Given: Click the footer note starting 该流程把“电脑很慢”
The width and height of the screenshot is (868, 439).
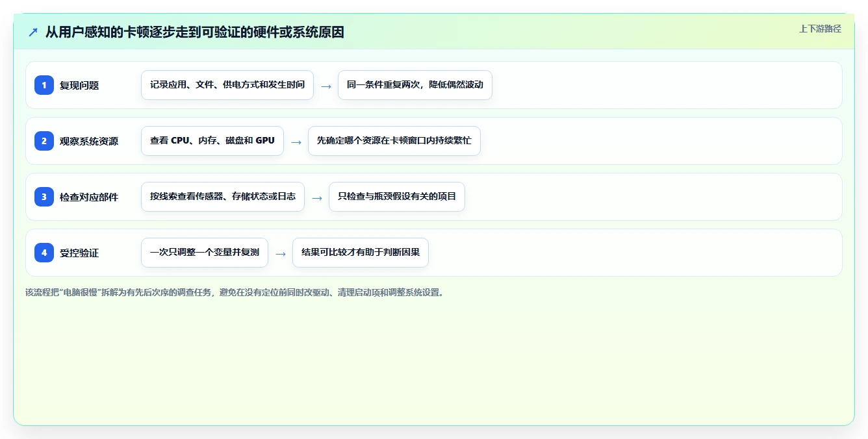Looking at the screenshot, I should (235, 292).
